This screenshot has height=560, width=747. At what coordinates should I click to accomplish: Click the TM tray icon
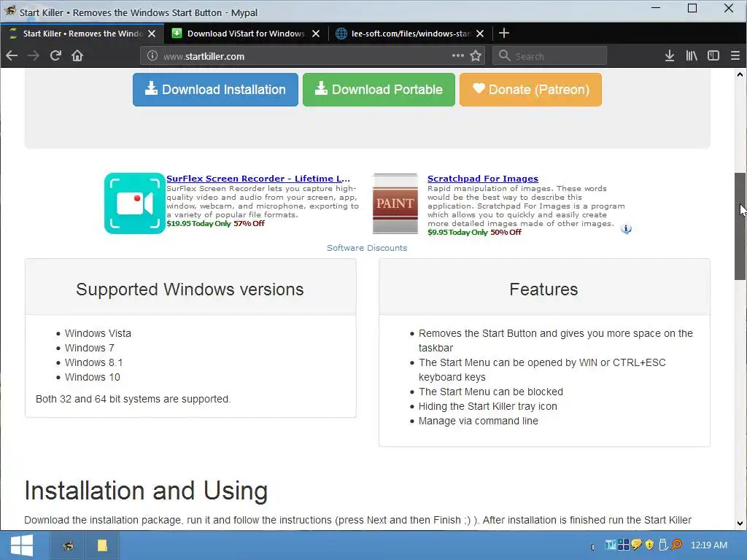[x=611, y=545]
